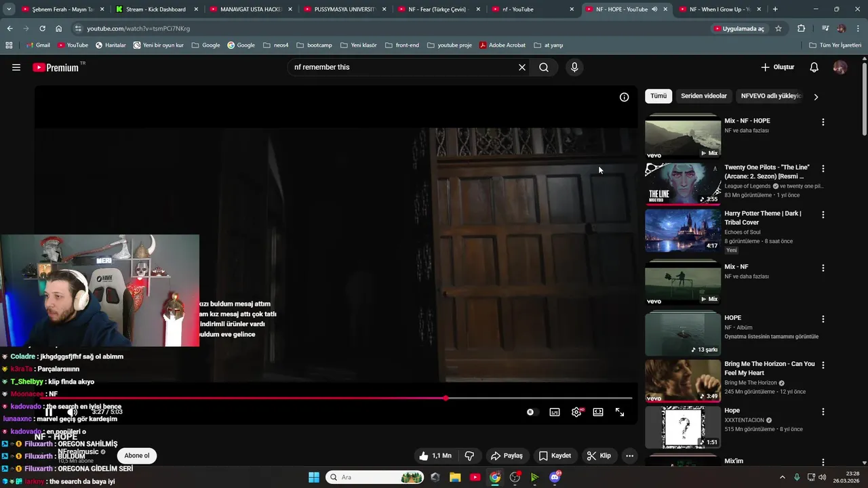Open File Explorer from the taskbar
Viewport: 868px width, 488px height.
(455, 477)
